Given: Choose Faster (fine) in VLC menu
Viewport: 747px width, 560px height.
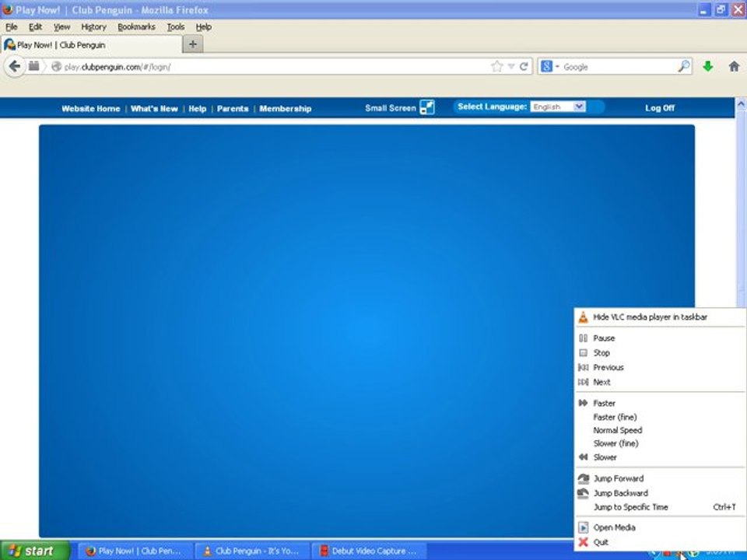Looking at the screenshot, I should pyautogui.click(x=615, y=417).
